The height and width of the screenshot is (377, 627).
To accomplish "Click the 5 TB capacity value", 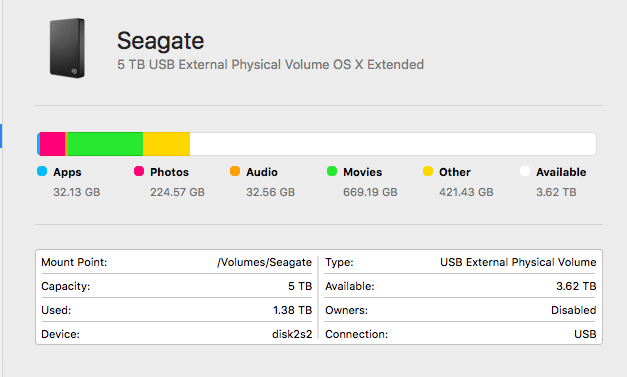I will (300, 286).
